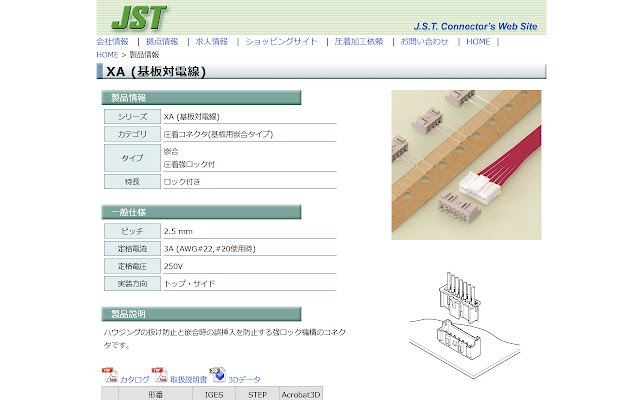Open the お問い合わせ contact page

click(424, 42)
